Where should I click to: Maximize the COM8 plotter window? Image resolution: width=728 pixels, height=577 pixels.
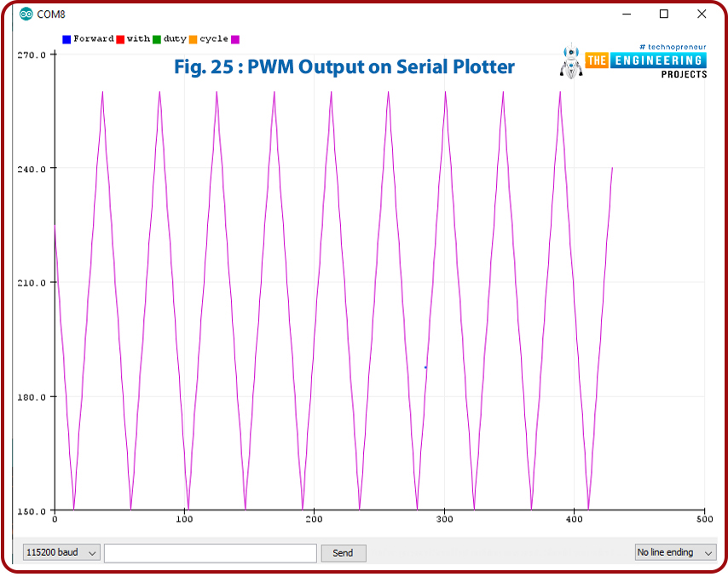pos(664,14)
